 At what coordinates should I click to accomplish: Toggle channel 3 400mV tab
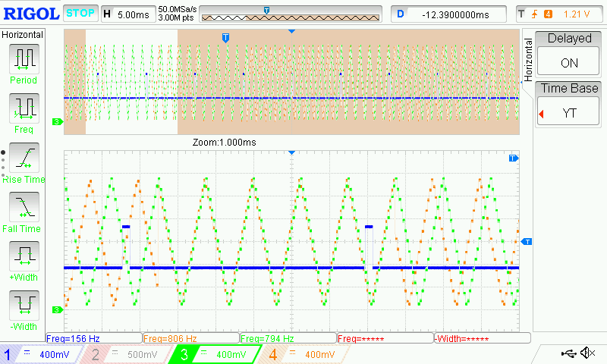pyautogui.click(x=215, y=354)
